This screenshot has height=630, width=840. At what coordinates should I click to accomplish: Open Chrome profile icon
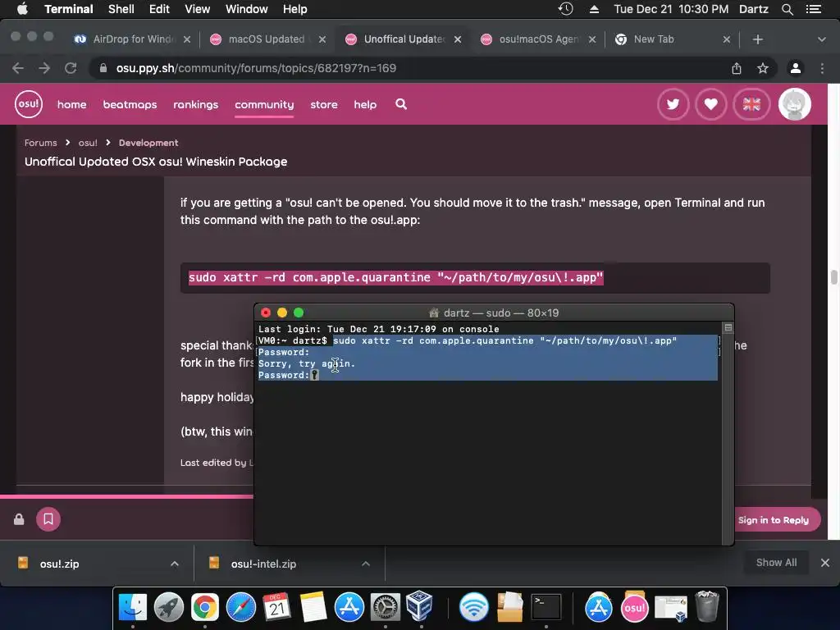coord(796,68)
